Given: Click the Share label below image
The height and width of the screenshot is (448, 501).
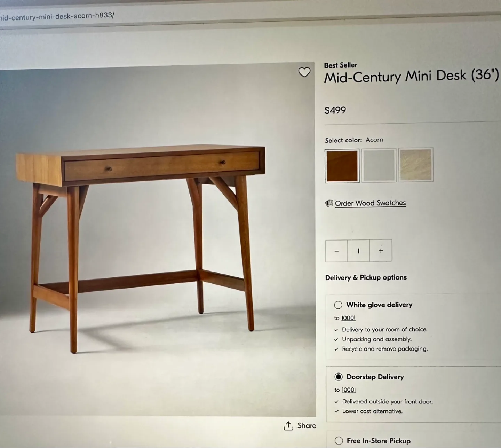Looking at the screenshot, I should coord(307,425).
